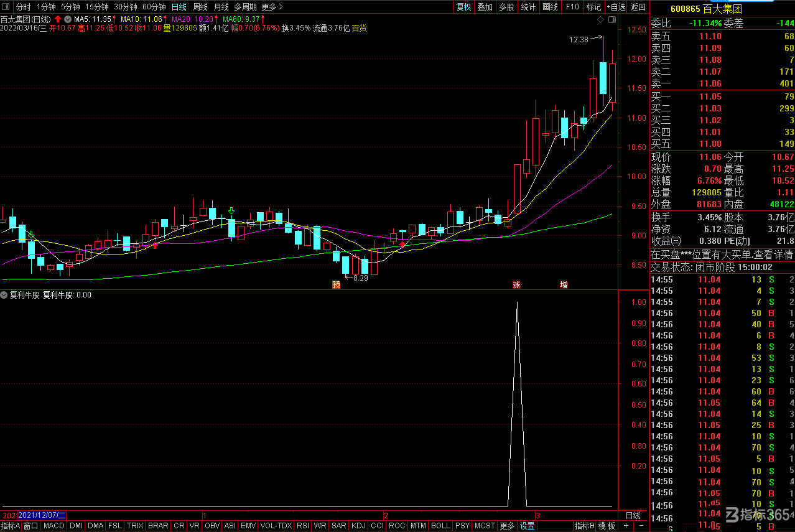
Task: Select the CCI indicator
Action: 377,526
